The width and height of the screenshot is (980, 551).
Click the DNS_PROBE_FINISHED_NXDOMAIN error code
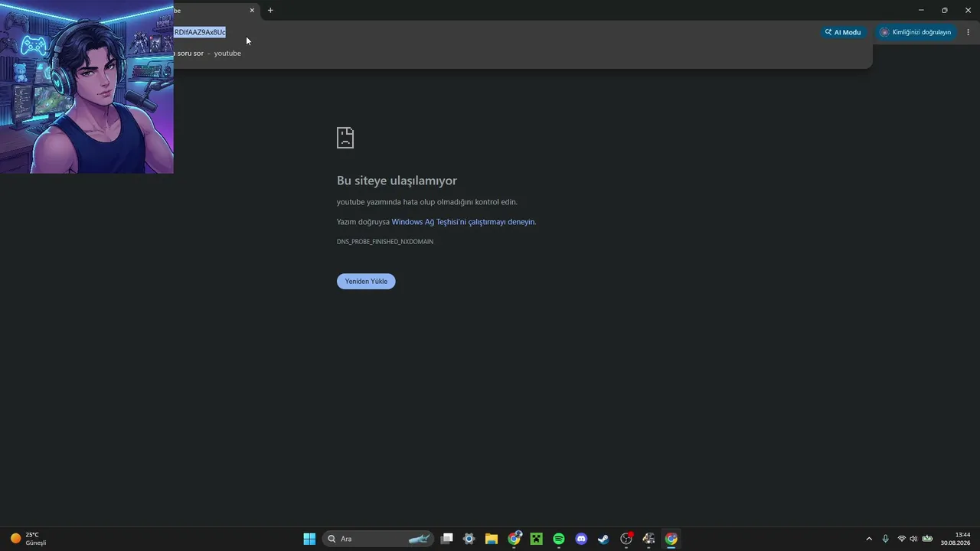click(x=385, y=242)
